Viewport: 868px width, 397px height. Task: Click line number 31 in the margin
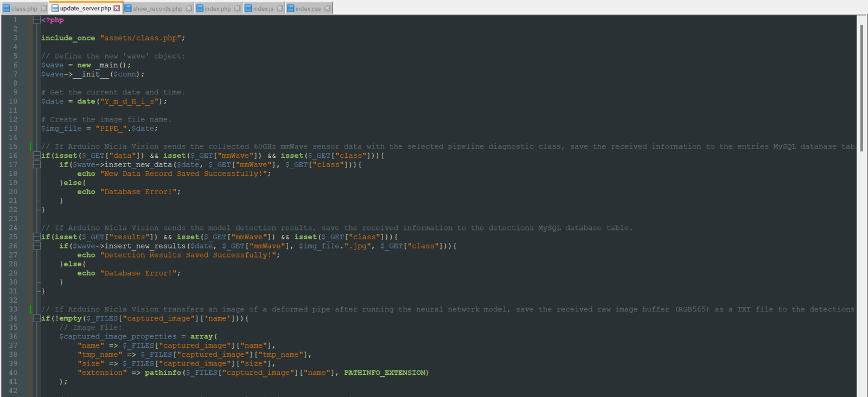click(13, 291)
